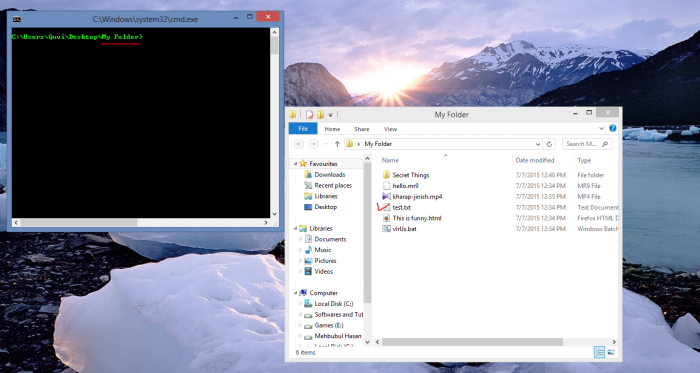Switch to Large icons view in status bar
700x373 pixels.
[611, 352]
